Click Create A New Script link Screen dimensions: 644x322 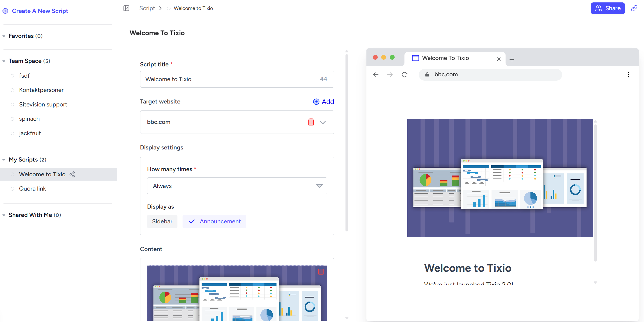(40, 11)
